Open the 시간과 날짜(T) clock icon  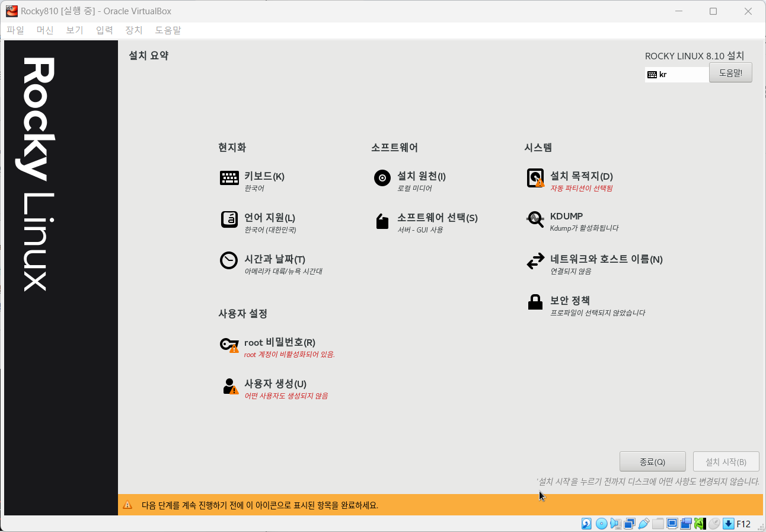229,260
